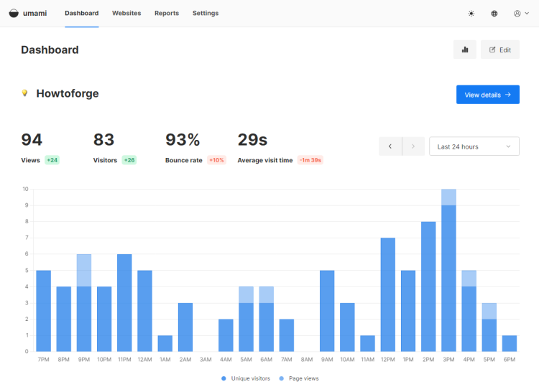Open the Dashboard tab

point(81,13)
